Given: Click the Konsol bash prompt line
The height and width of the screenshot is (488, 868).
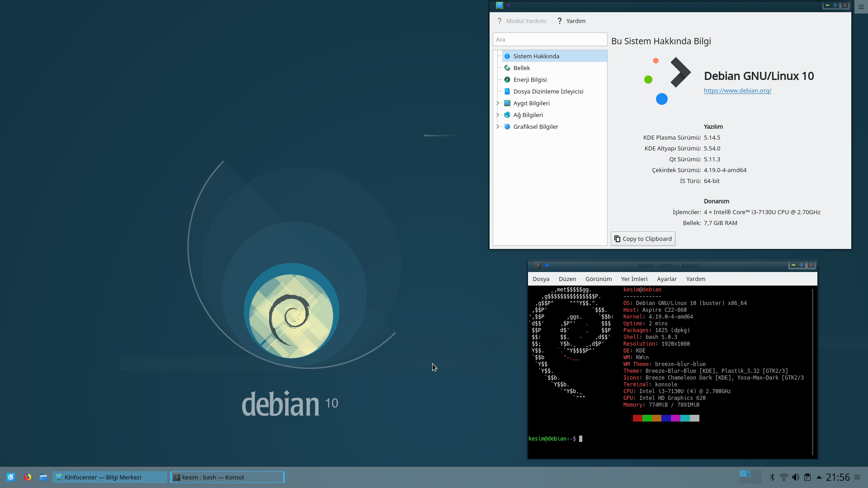Looking at the screenshot, I should [x=555, y=439].
